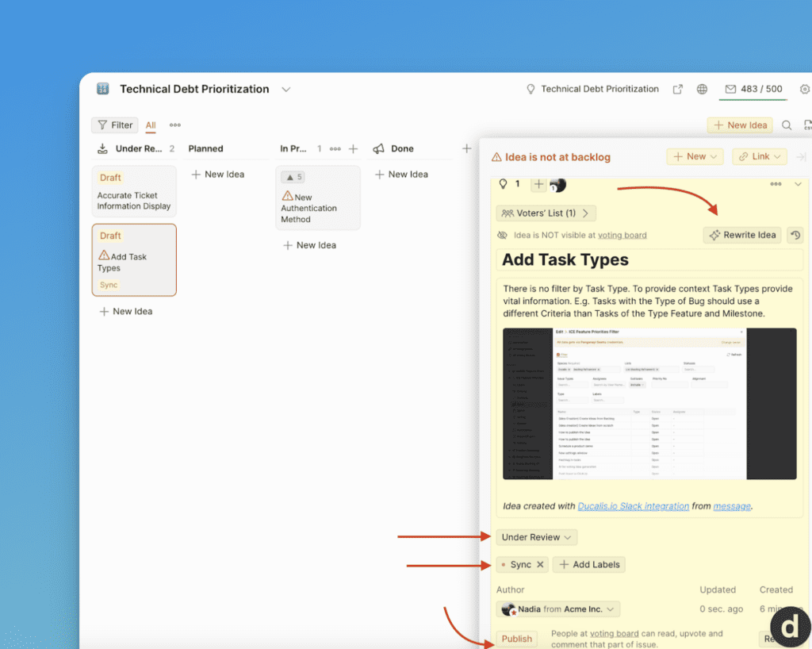This screenshot has width=812, height=649.
Task: Remove the Sync label with X
Action: coord(540,565)
